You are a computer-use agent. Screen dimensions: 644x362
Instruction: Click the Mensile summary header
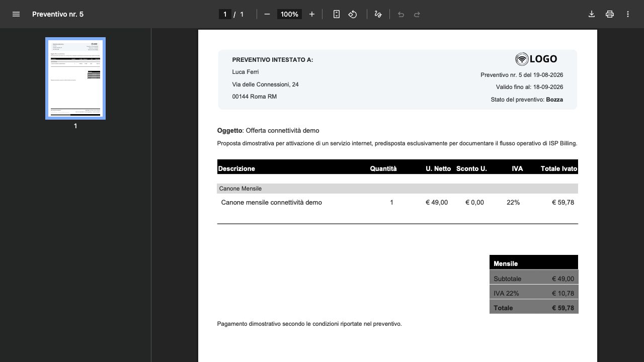(534, 262)
